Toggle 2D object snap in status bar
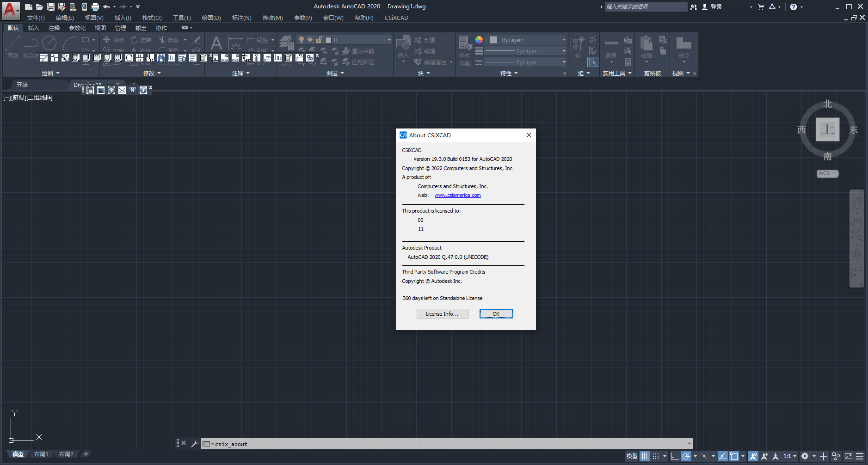 pos(734,456)
